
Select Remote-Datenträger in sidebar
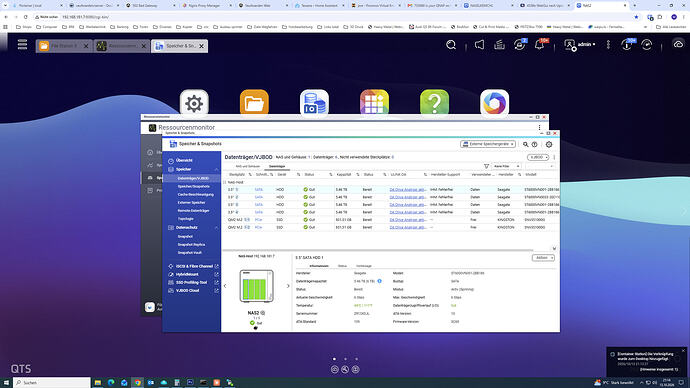click(193, 211)
